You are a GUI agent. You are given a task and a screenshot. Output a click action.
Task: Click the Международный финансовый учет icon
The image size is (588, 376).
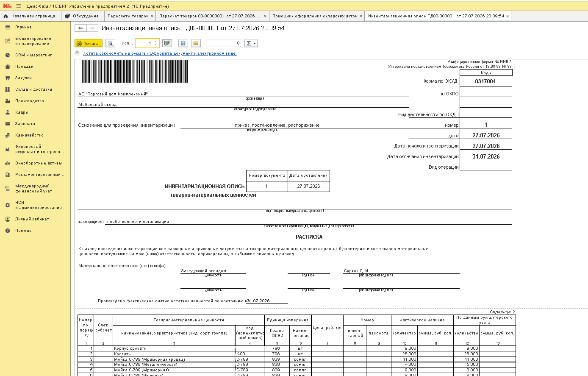tap(7, 189)
